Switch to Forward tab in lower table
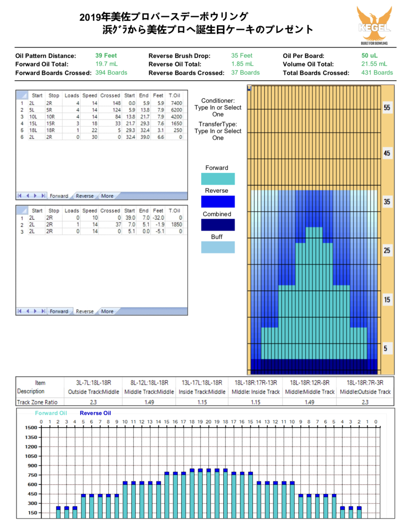The height and width of the screenshot is (532, 413). [x=59, y=312]
